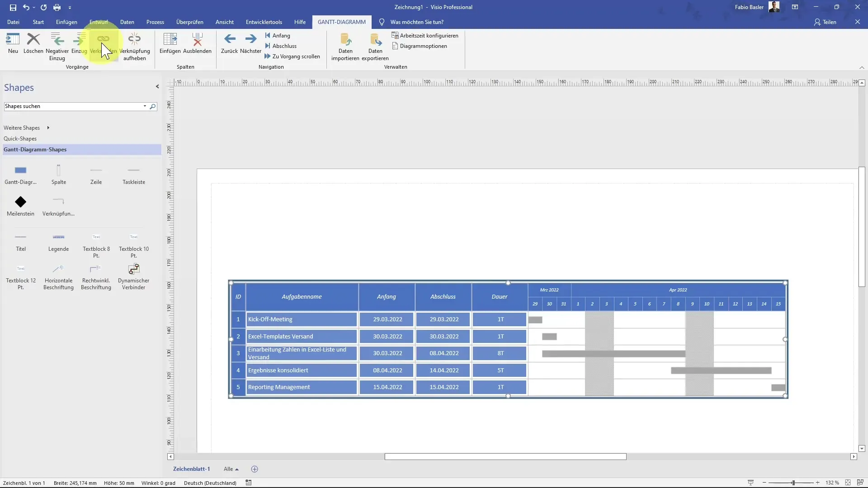Select the Spalte shape

pyautogui.click(x=59, y=174)
